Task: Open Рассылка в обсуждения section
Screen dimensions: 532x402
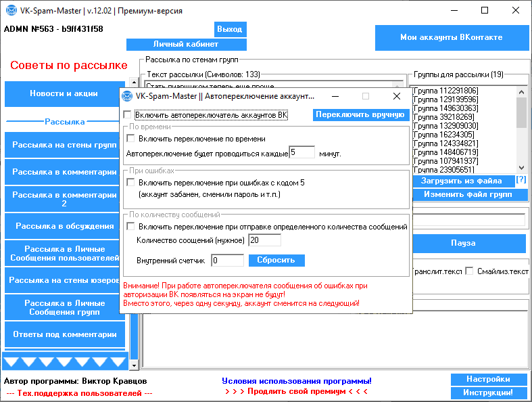Action: pos(64,226)
